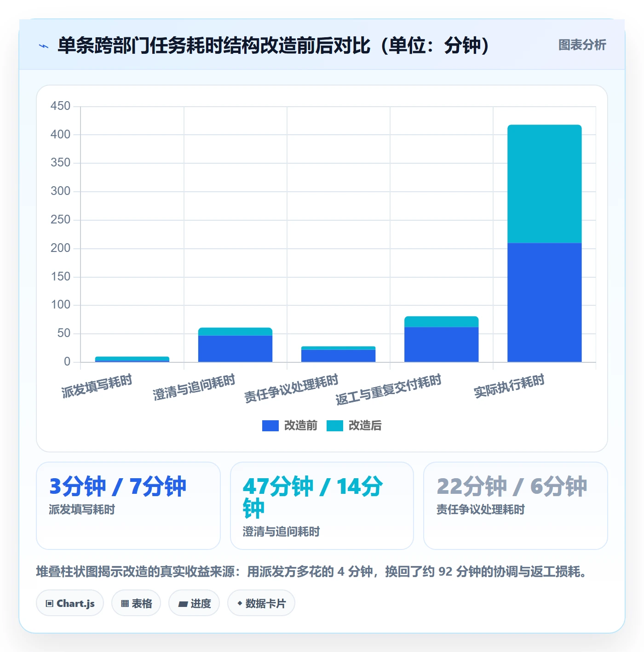
Task: Select the 3分钟 / 7分钟 stat value
Action: click(118, 486)
